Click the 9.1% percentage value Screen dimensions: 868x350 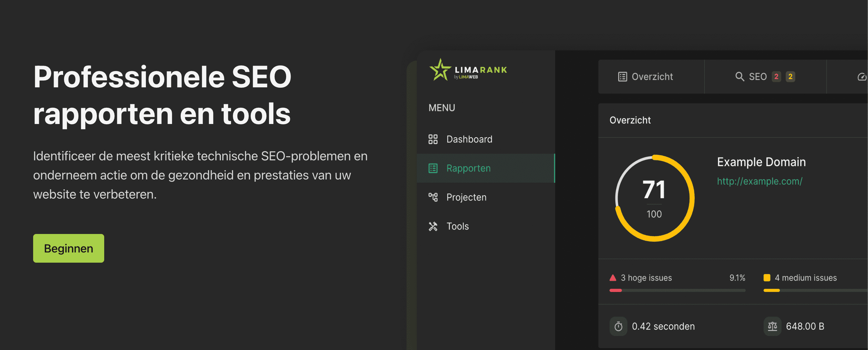click(737, 278)
